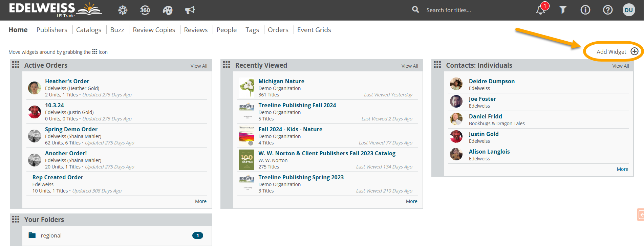Go to the Review Copies tab
The width and height of the screenshot is (644, 249).
pos(154,30)
